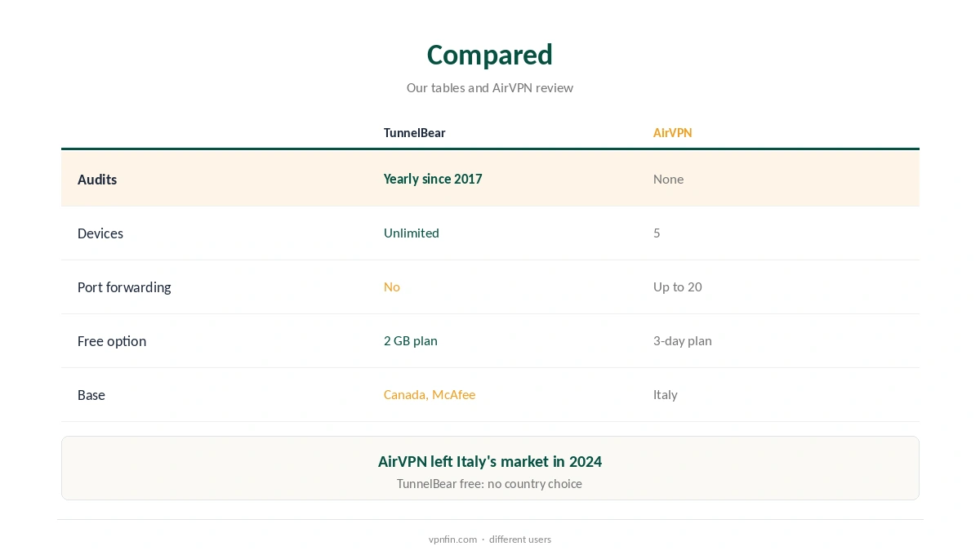The image size is (980, 555).
Task: Click the '2 GB plan' cell
Action: 411,340
